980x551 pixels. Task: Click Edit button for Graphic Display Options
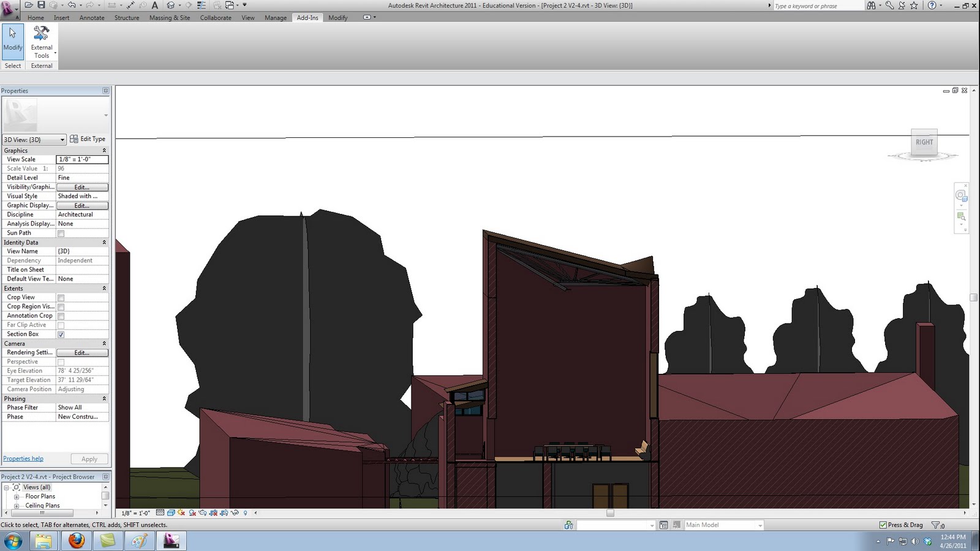(82, 206)
